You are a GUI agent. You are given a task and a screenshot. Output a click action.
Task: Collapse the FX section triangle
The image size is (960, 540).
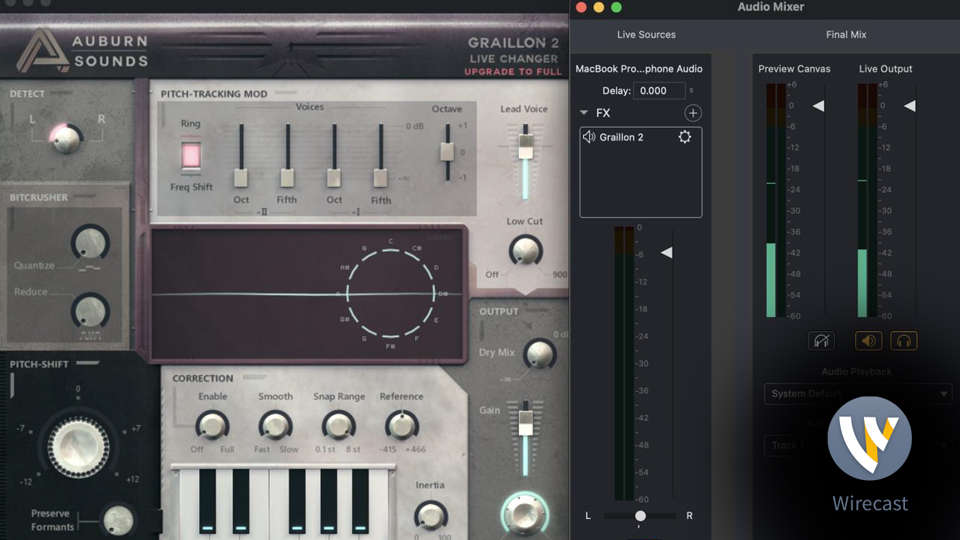pyautogui.click(x=583, y=113)
